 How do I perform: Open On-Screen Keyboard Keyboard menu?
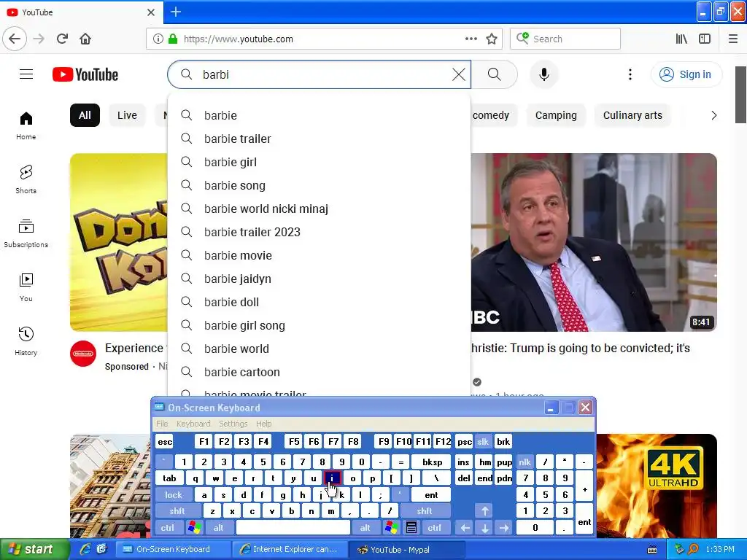(193, 424)
